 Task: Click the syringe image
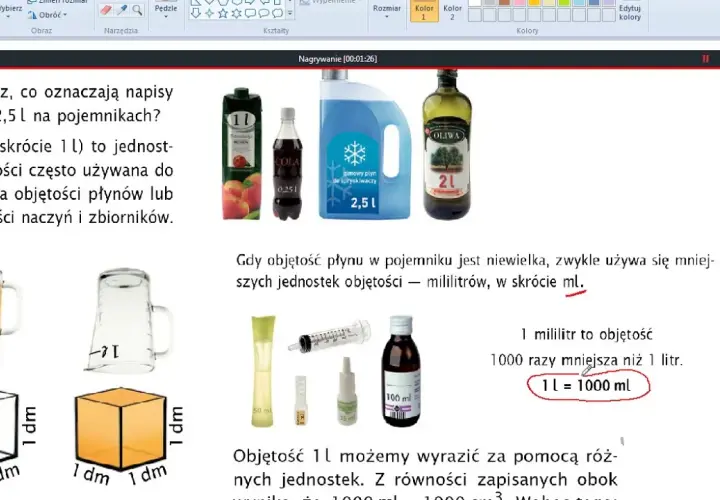(329, 337)
